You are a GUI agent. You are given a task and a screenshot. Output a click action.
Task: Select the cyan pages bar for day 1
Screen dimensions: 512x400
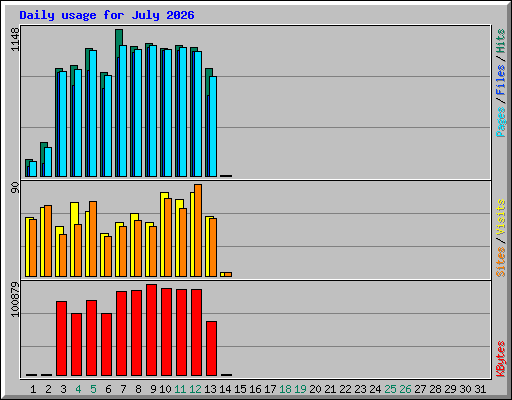(x=33, y=169)
